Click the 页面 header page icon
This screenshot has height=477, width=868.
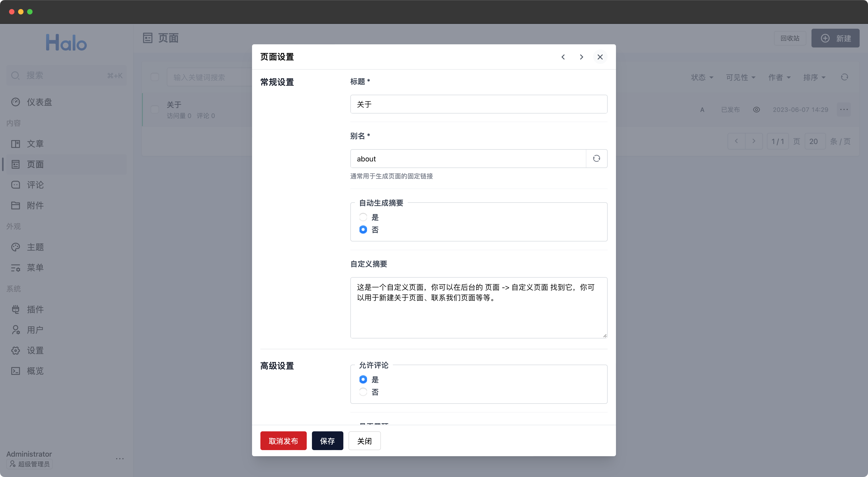coord(148,38)
